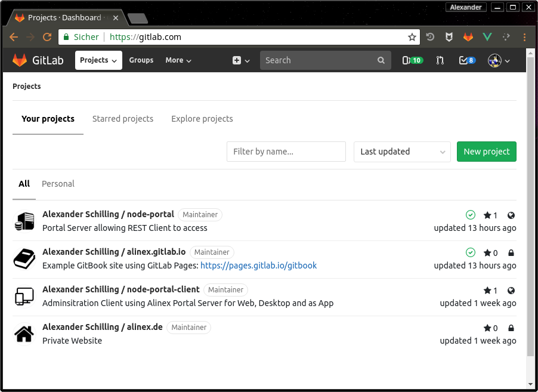
Task: Open the Groups menu item
Action: click(141, 60)
